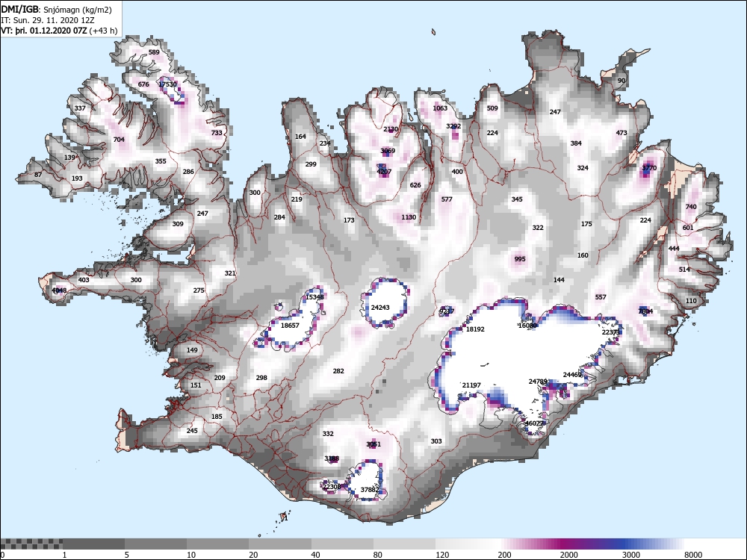Click the snow value '149'
This screenshot has height=560, width=747.
coord(192,350)
